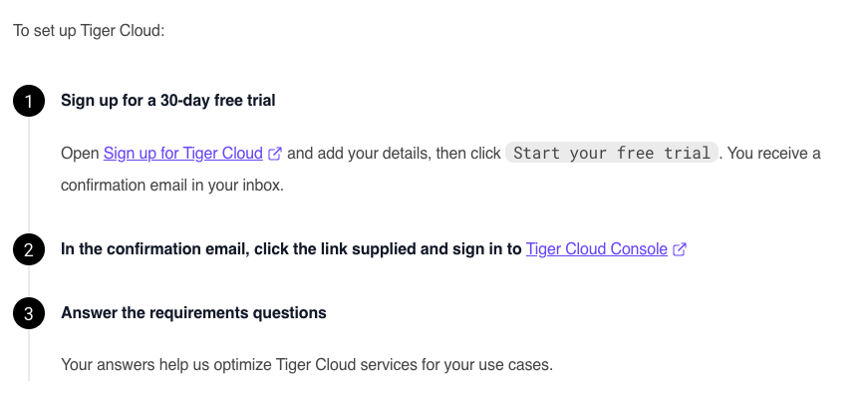Viewport: 868px width, 401px height.
Task: Click the word 'Open' before the sign-up link
Action: (80, 154)
